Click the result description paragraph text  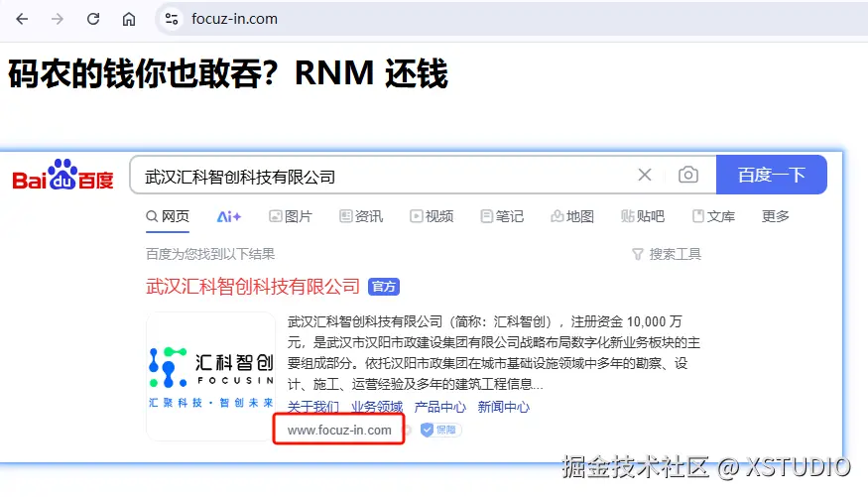click(494, 352)
